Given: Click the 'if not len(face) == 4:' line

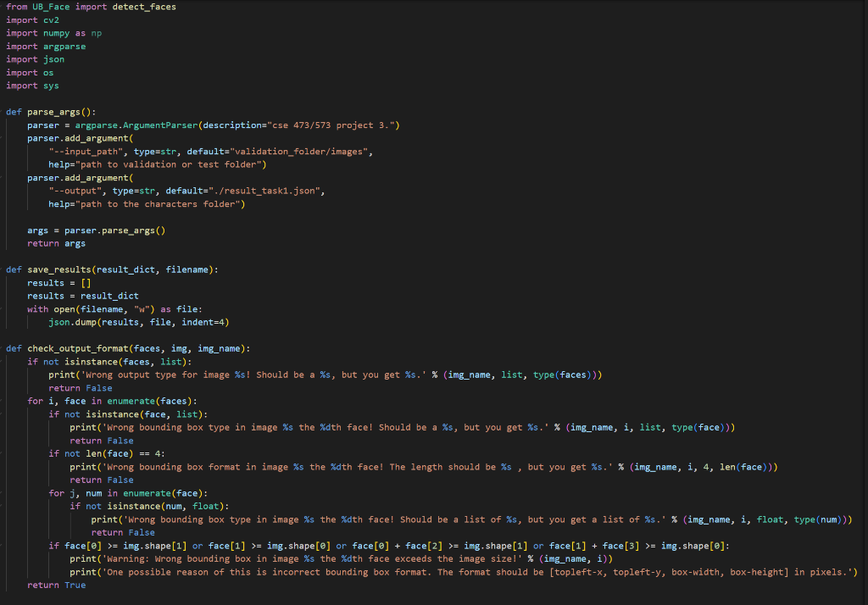Looking at the screenshot, I should click(107, 454).
